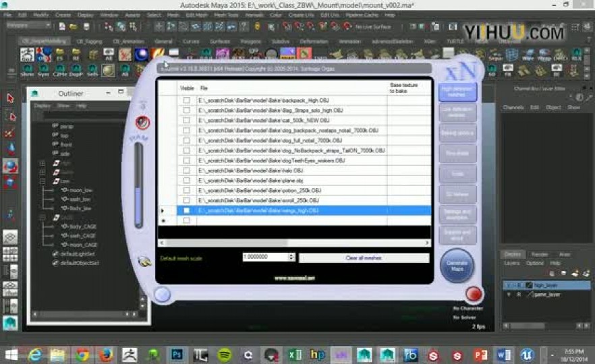Screen dimensions: 595x364
Task: Switch to the Render layer tab
Action: tap(539, 254)
